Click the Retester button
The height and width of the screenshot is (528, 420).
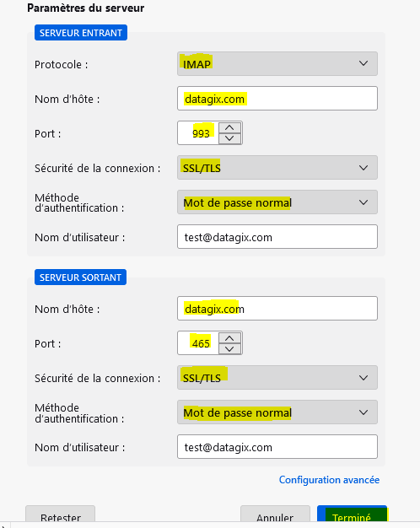click(60, 515)
